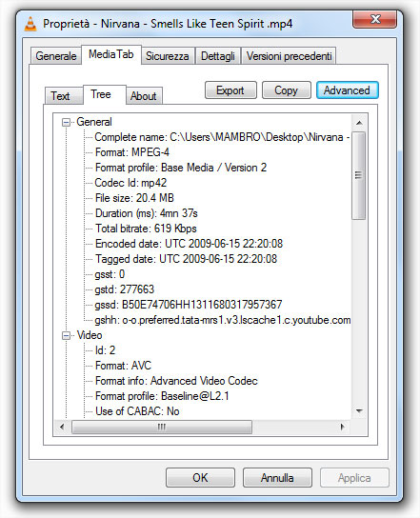Select Format profile: Baseline@L2.1 row
The image size is (420, 518).
pos(162,396)
